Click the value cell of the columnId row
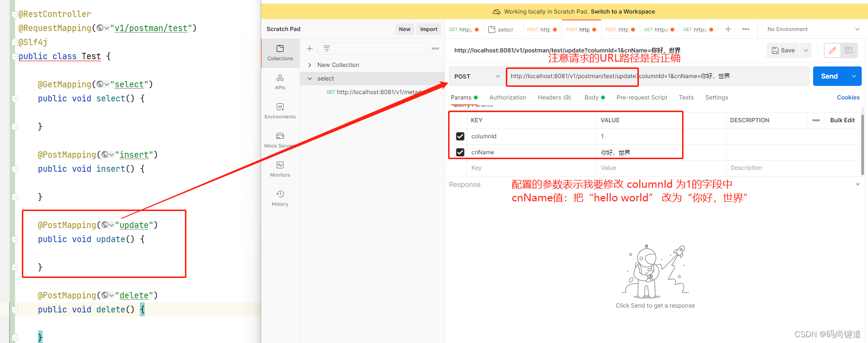868x343 pixels. (661, 136)
